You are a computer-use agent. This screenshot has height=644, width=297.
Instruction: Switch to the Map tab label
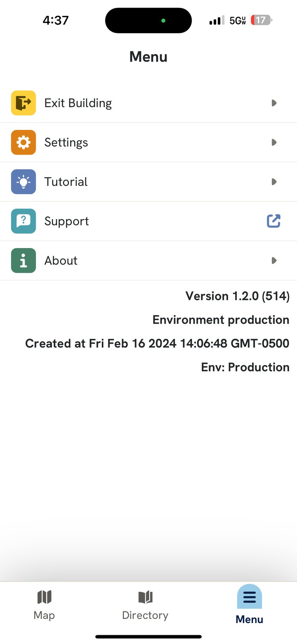44,615
